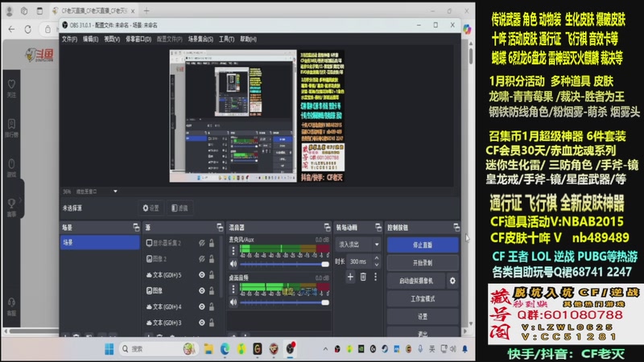The height and width of the screenshot is (362, 644).
Task: Open 桌面音频 three-dot options menu
Action: pyautogui.click(x=233, y=289)
